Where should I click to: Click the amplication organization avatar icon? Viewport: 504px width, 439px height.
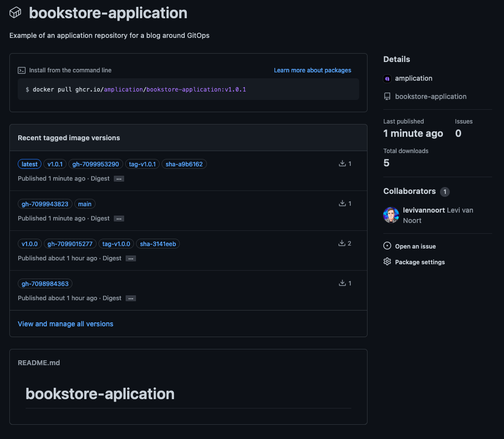tap(387, 78)
